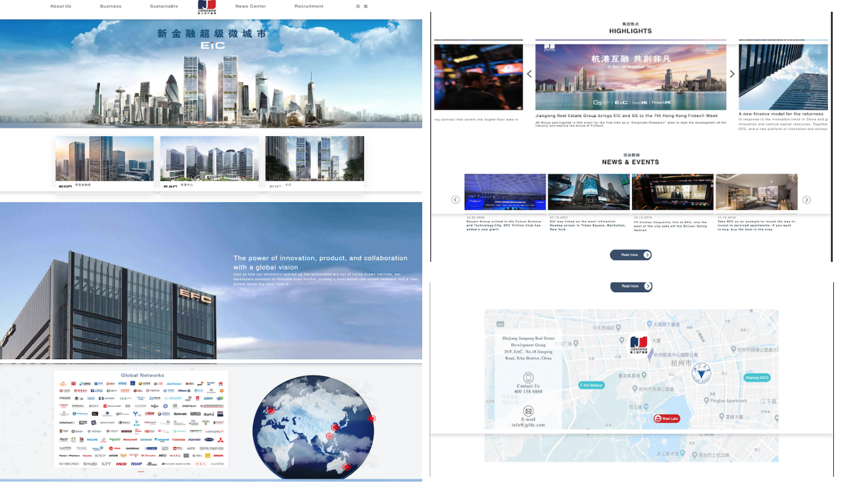This screenshot has height=499, width=868.
Task: Click the 400 158 6868 phone number
Action: click(528, 391)
